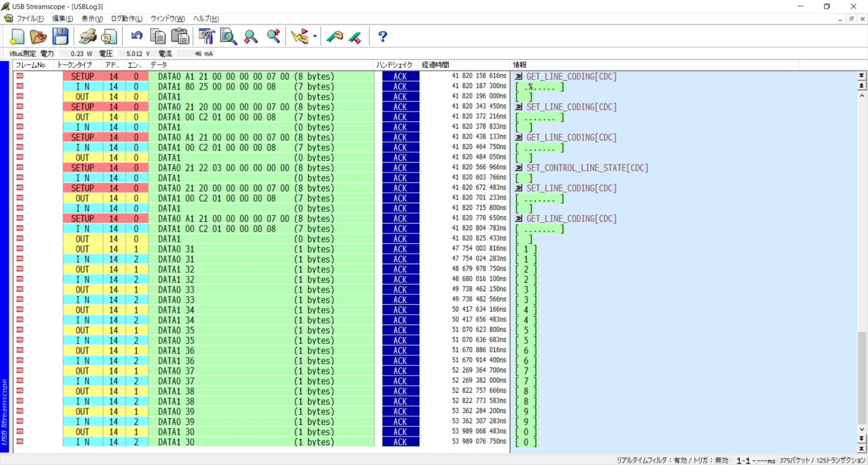Restore the inner USBLog3 child window
The height and width of the screenshot is (465, 868).
pos(851,19)
